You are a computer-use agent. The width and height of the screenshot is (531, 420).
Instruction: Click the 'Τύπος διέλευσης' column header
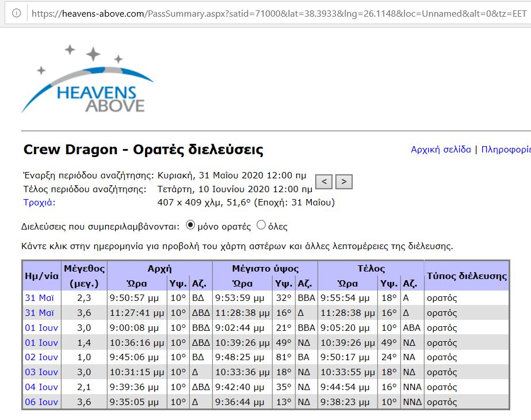pyautogui.click(x=467, y=276)
